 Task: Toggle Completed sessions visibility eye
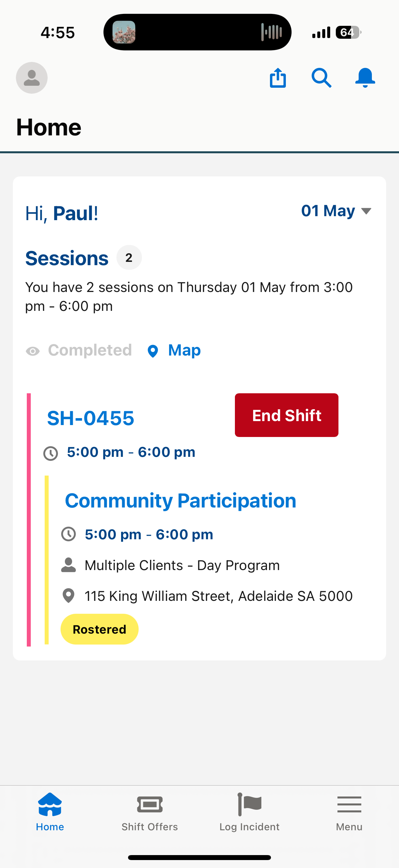point(33,351)
